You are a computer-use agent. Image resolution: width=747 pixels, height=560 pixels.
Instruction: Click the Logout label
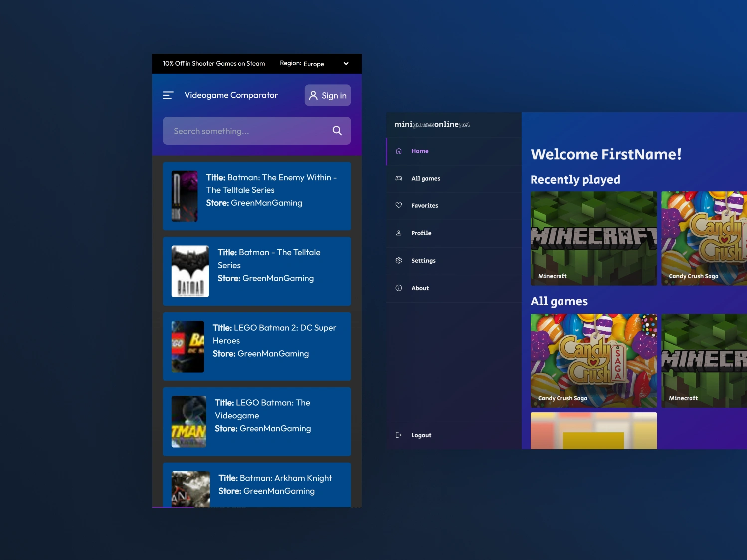click(x=421, y=435)
